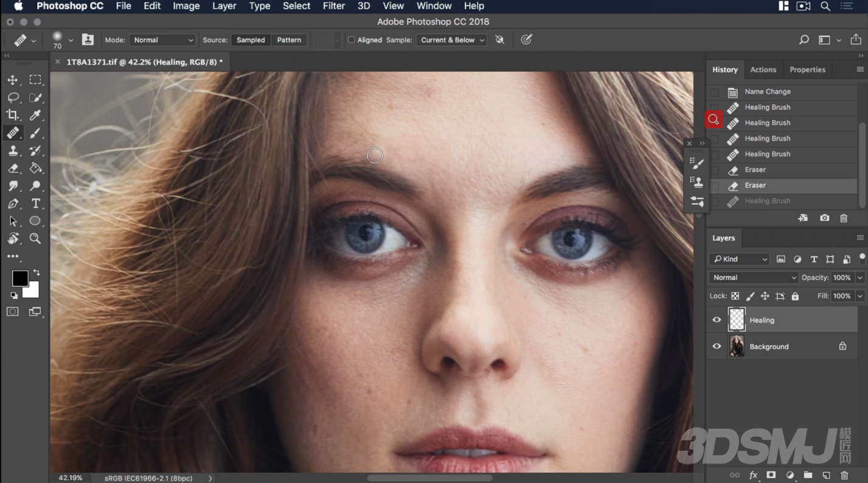
Task: Delete layer with trash icon in Layers panel
Action: 844,475
